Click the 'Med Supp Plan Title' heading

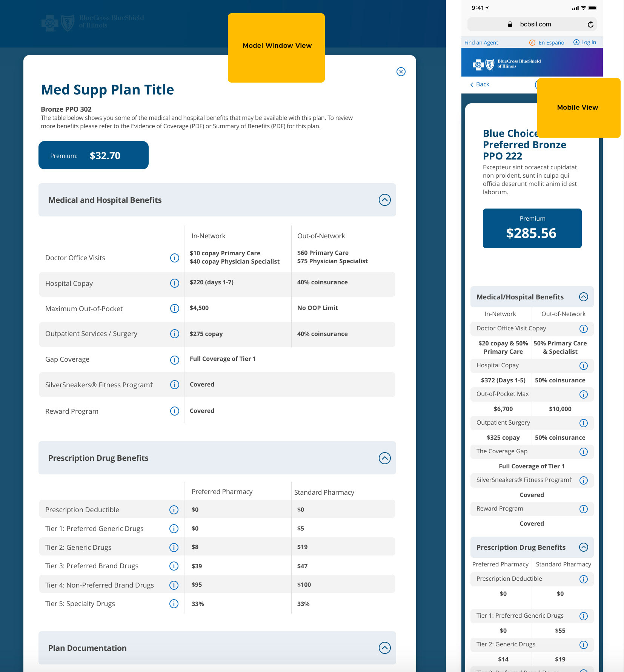pyautogui.click(x=108, y=90)
